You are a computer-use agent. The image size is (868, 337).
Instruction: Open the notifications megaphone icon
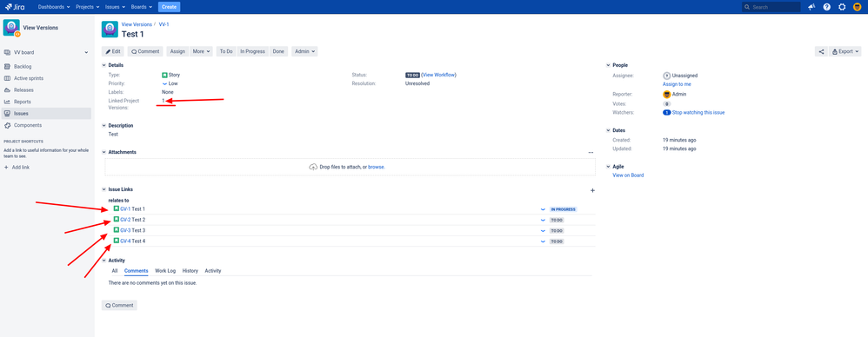[811, 7]
